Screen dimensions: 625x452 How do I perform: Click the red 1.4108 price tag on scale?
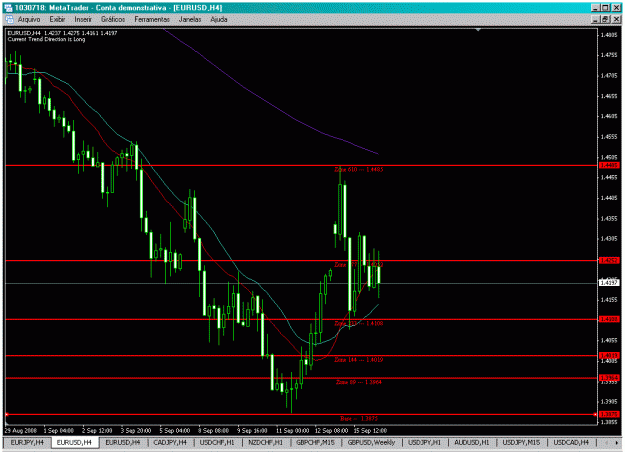pyautogui.click(x=609, y=319)
